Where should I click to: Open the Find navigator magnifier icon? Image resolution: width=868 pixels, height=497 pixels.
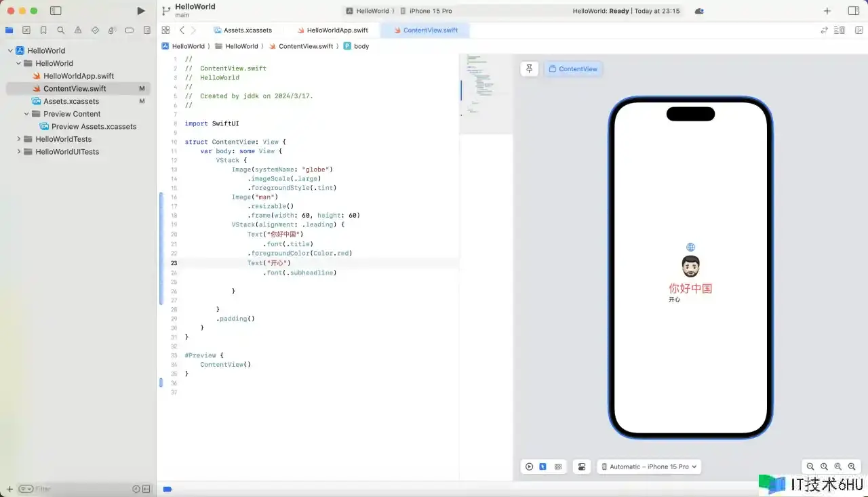(x=61, y=31)
